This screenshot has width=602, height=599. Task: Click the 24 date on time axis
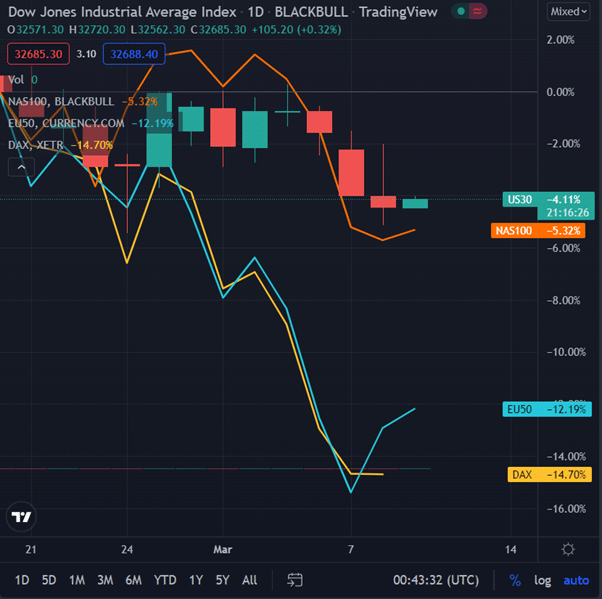pos(127,549)
